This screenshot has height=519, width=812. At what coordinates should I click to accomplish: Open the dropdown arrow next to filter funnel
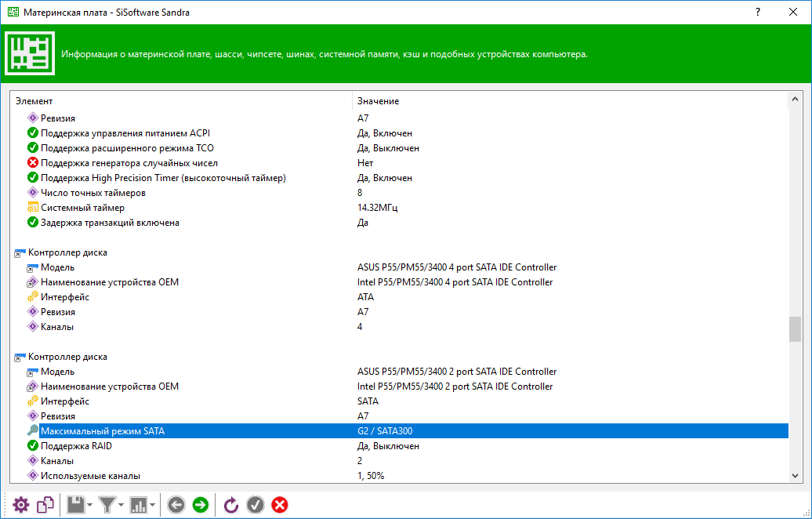click(x=121, y=505)
